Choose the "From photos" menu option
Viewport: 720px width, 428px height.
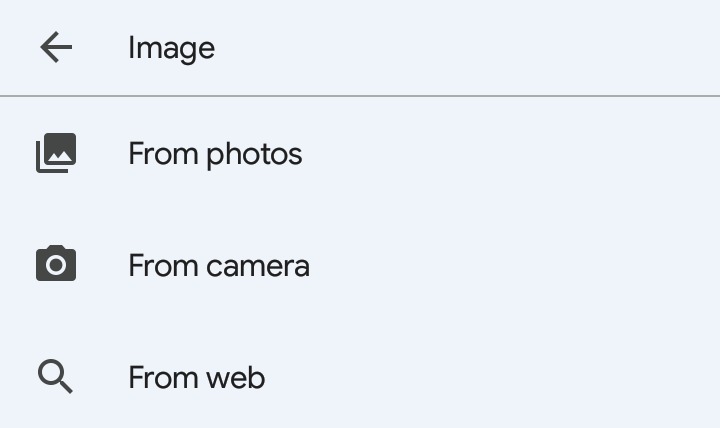tap(215, 154)
